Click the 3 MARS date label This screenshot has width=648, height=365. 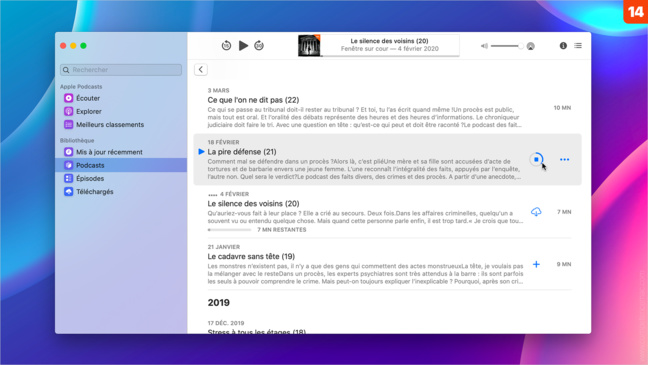[218, 90]
